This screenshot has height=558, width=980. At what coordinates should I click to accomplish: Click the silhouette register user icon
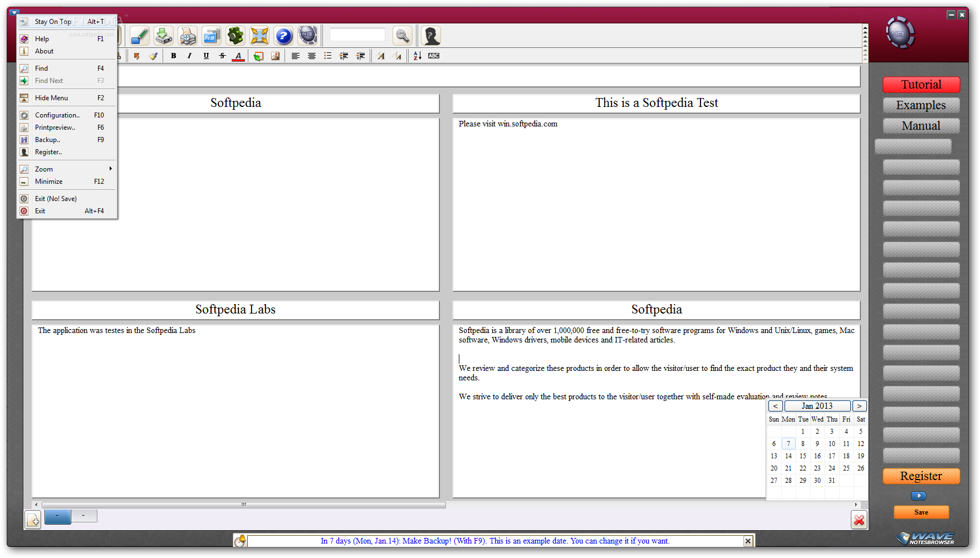click(x=431, y=36)
